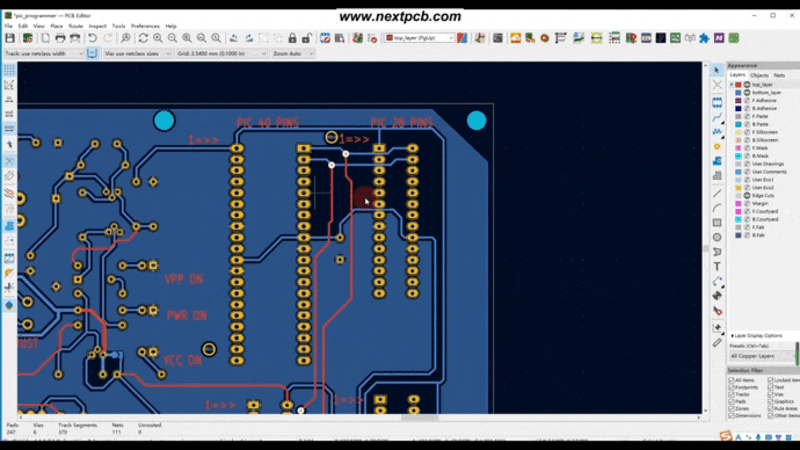The image size is (800, 450).
Task: Toggle visibility of the F.Silkscreen layer
Action: pyautogui.click(x=746, y=132)
